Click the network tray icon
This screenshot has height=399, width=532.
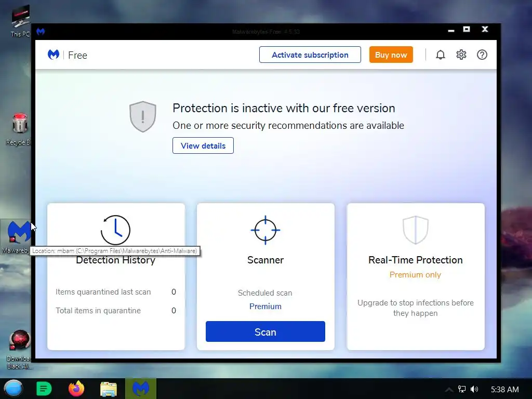pos(462,389)
